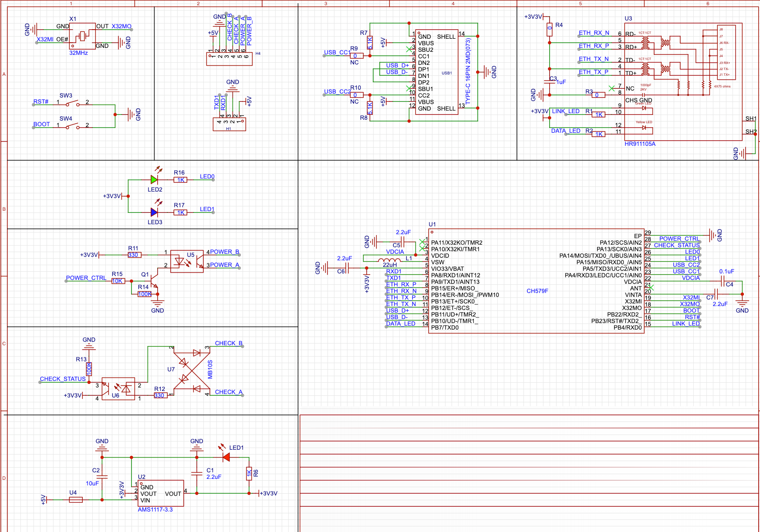Viewport: 760px width, 532px height.
Task: Select the U1 chip designator text
Action: pyautogui.click(x=432, y=224)
